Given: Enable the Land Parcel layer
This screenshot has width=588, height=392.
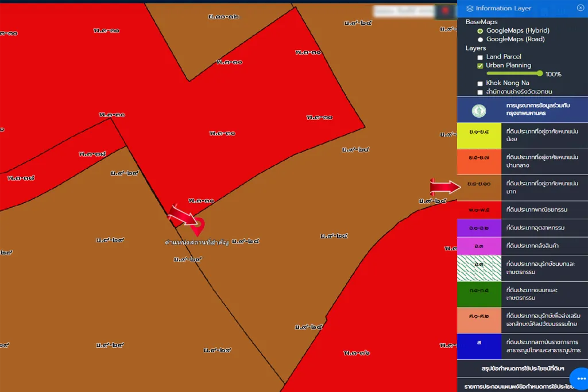Looking at the screenshot, I should tap(480, 57).
